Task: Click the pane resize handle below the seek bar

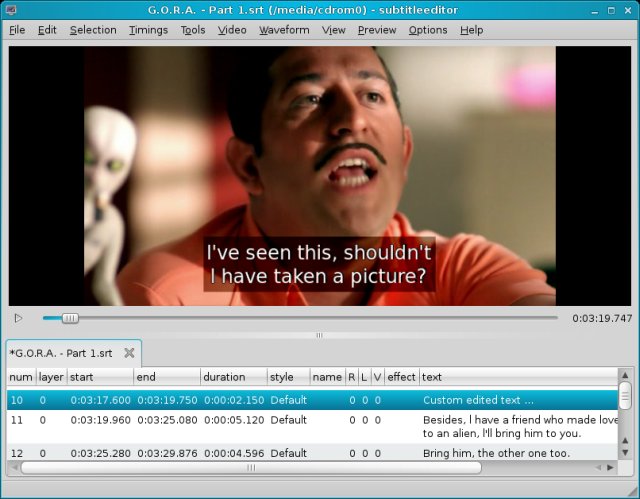Action: coord(319,335)
